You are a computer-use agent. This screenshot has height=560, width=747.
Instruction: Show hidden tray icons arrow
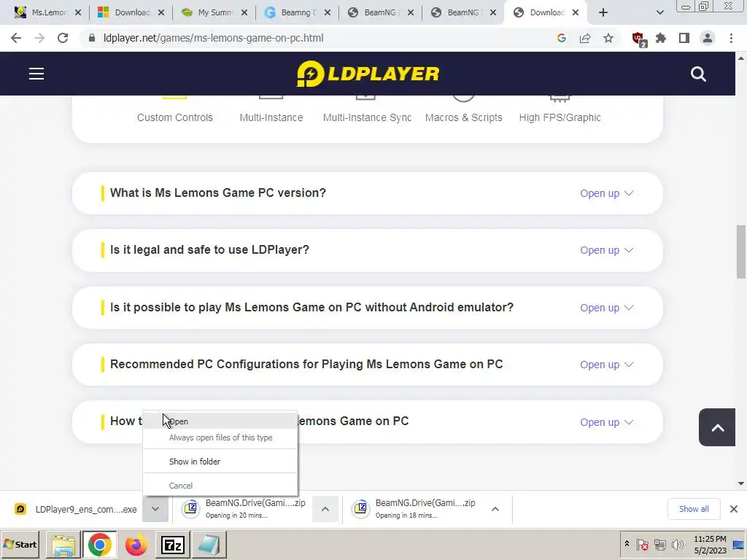click(x=627, y=544)
